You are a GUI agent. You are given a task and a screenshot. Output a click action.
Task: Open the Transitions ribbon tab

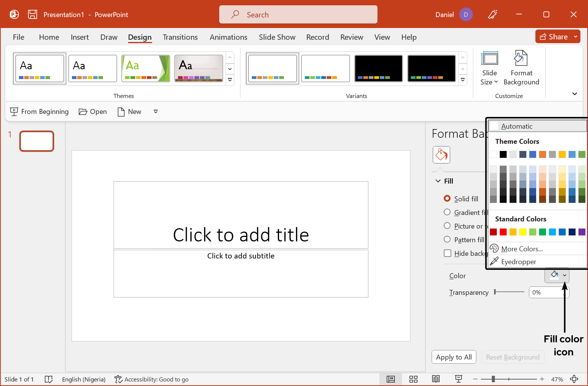180,37
